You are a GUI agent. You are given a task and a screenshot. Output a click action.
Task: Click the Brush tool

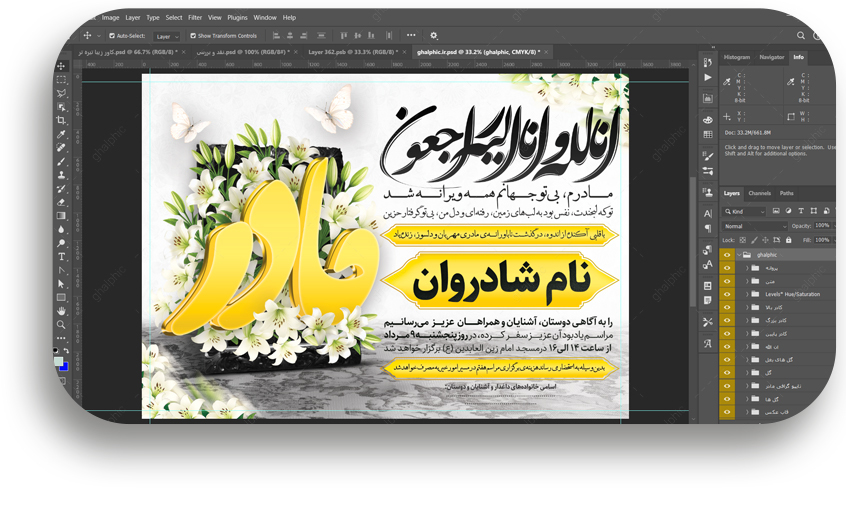[61, 161]
